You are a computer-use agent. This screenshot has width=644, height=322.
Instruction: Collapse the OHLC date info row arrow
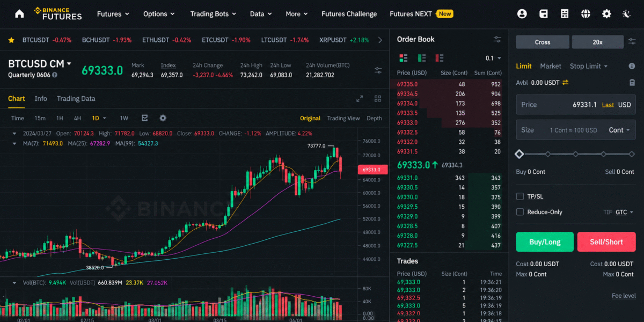(x=14, y=133)
